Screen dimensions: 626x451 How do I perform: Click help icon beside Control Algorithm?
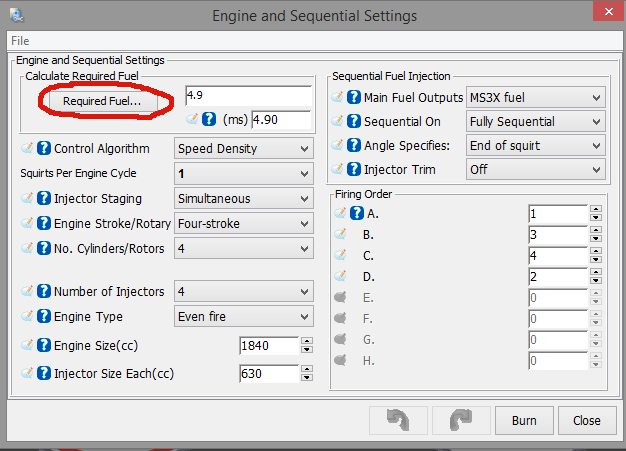tap(44, 149)
